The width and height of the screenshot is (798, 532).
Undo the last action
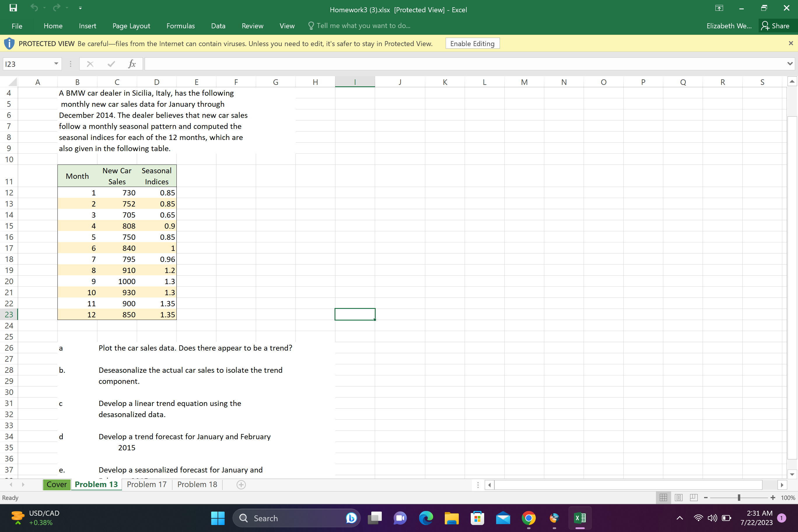tap(34, 8)
